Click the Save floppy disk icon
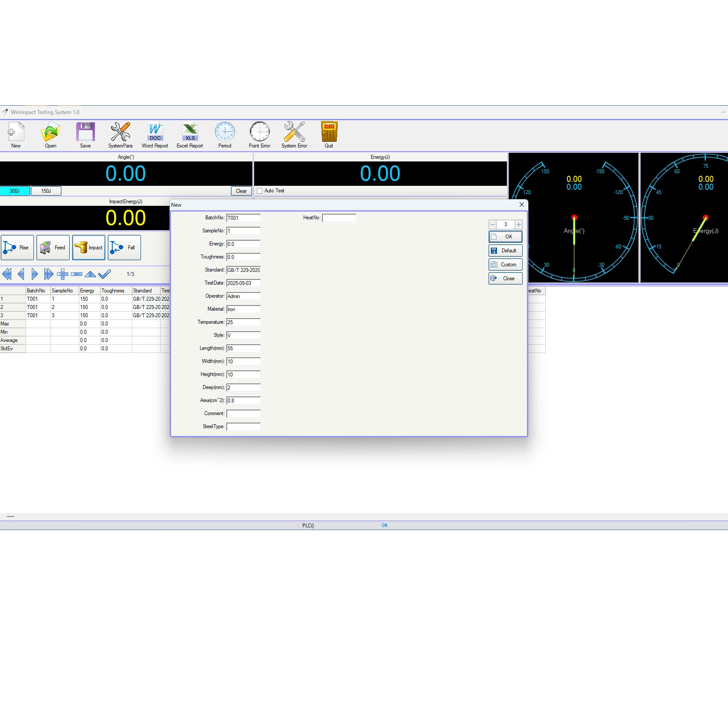 85,135
